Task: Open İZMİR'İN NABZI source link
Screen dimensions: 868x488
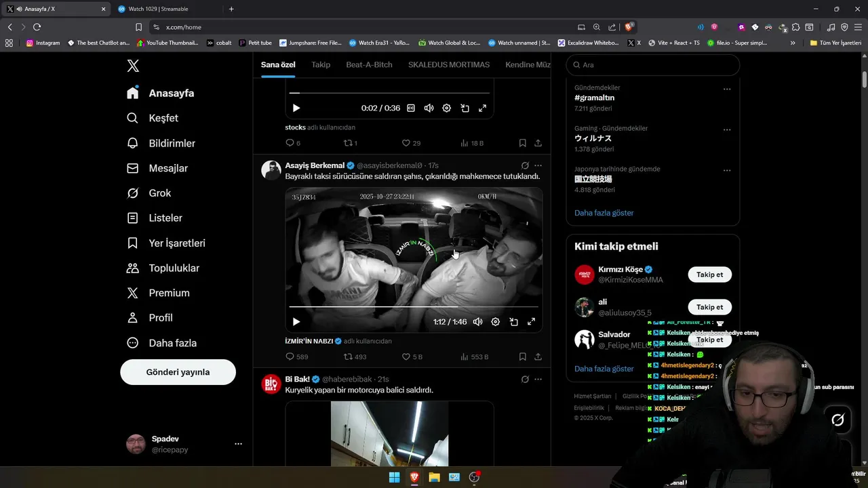Action: 313,341
